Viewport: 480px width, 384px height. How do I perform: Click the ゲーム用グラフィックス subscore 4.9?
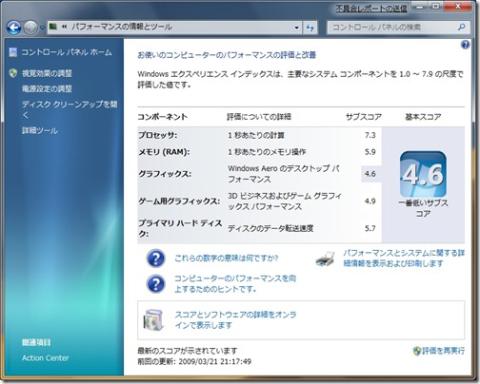click(x=370, y=201)
